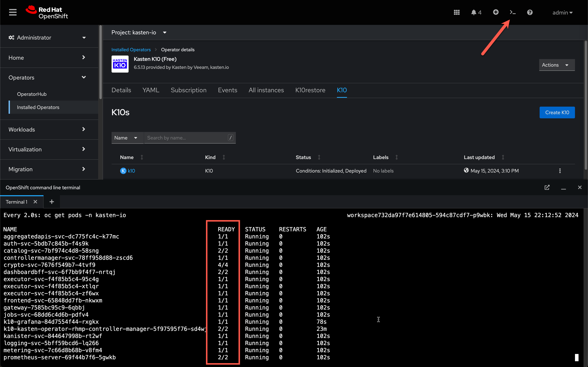This screenshot has width=588, height=367.
Task: Open terminal in a new browser tab
Action: [547, 187]
